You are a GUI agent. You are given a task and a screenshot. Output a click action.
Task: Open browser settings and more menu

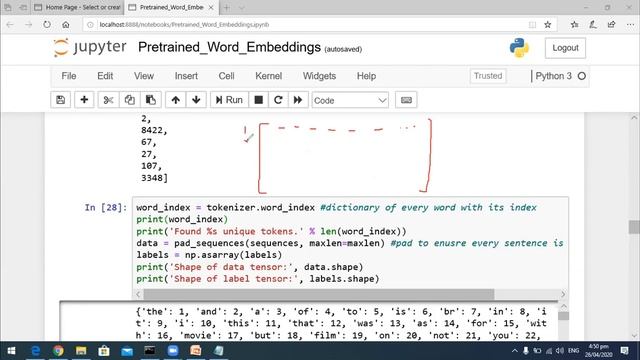(630, 24)
